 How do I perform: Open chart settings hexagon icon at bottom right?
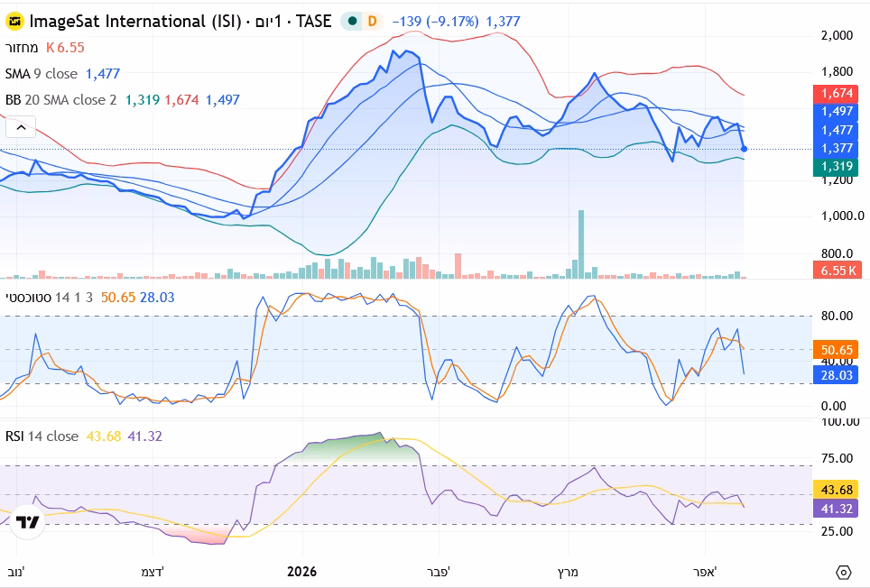click(x=843, y=573)
